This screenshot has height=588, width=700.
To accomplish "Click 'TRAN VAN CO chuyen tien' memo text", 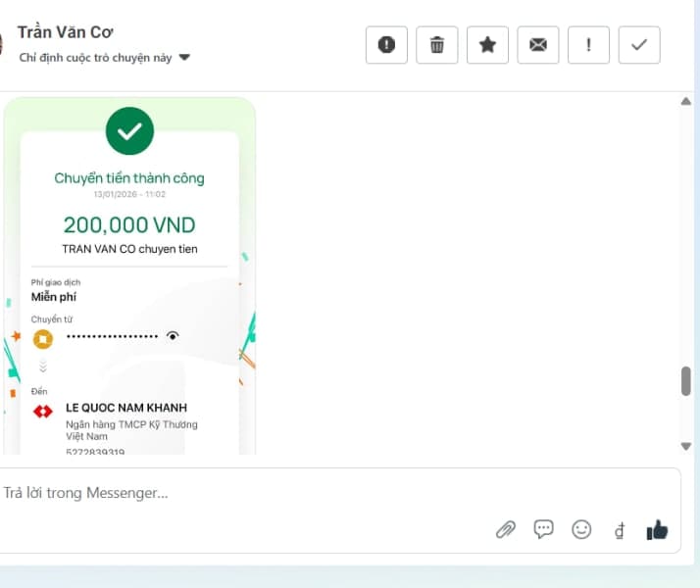I will point(130,249).
